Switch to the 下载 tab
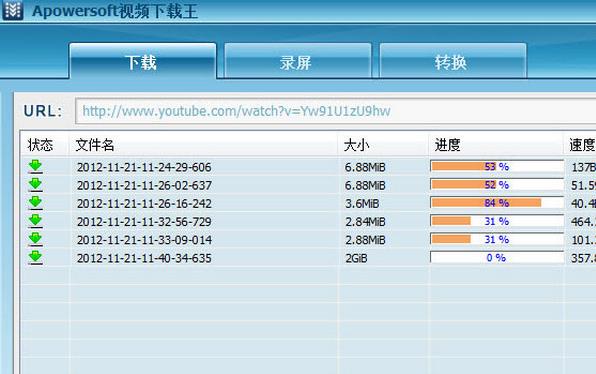 pyautogui.click(x=143, y=62)
